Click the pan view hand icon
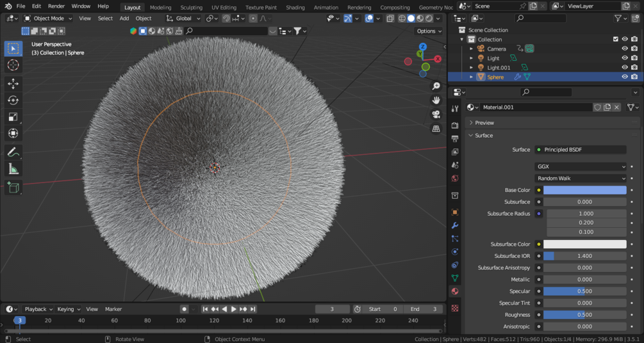 pyautogui.click(x=436, y=100)
